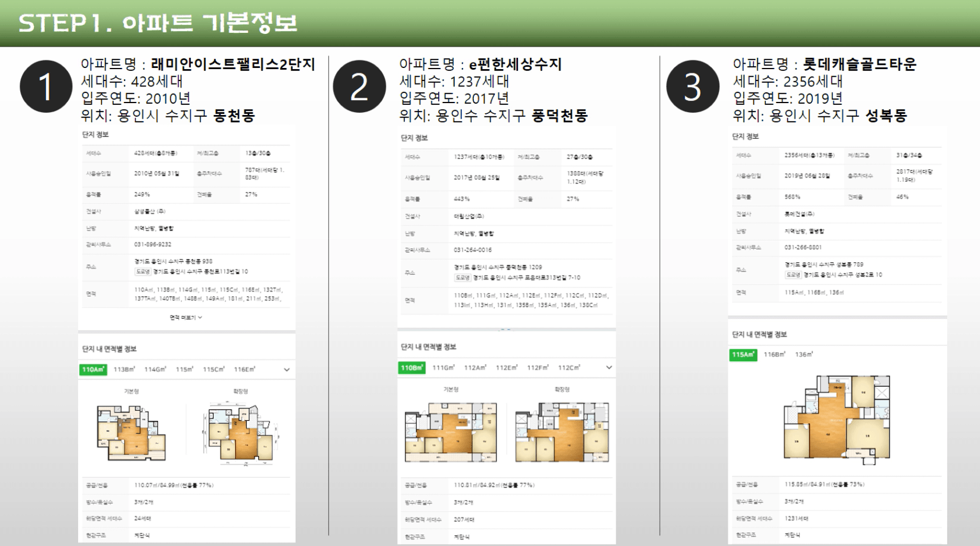The width and height of the screenshot is (980, 546).
Task: Click supply area 115.85㎡/84.91㎡ row
Action: pyautogui.click(x=837, y=485)
